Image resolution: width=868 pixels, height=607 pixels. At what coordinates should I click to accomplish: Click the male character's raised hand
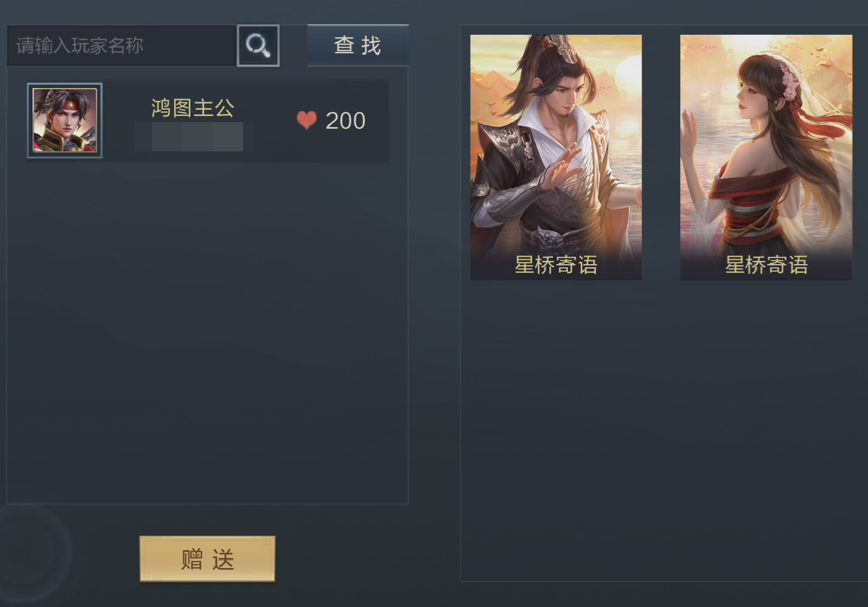coord(565,166)
